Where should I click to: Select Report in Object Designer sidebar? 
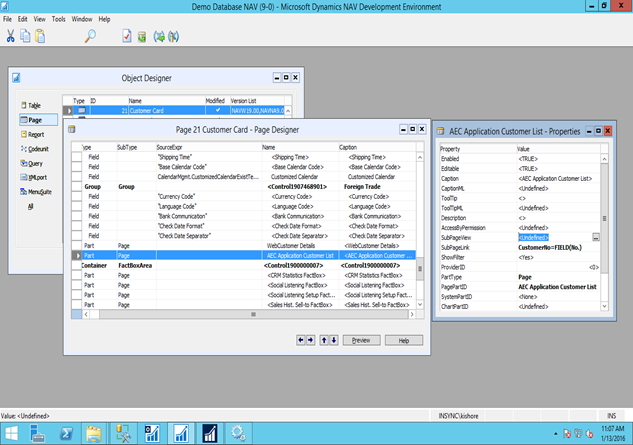(x=32, y=134)
